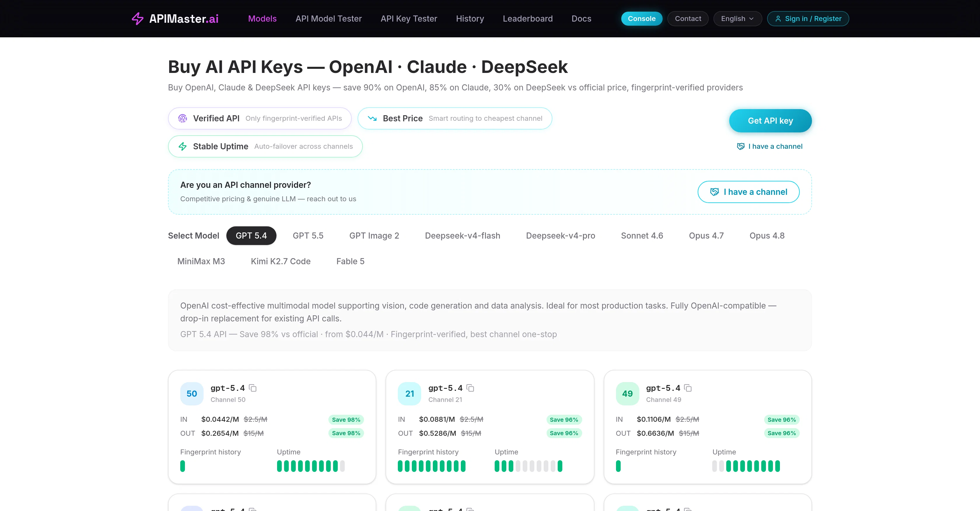The height and width of the screenshot is (511, 980).
Task: Click the lightning icon in Stable Uptime
Action: [183, 146]
